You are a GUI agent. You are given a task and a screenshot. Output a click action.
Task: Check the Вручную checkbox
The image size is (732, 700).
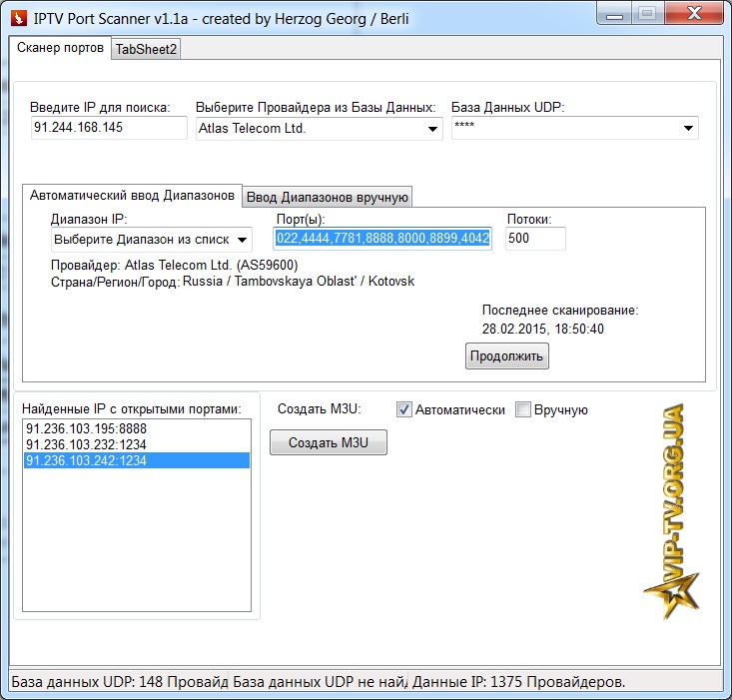[x=523, y=409]
